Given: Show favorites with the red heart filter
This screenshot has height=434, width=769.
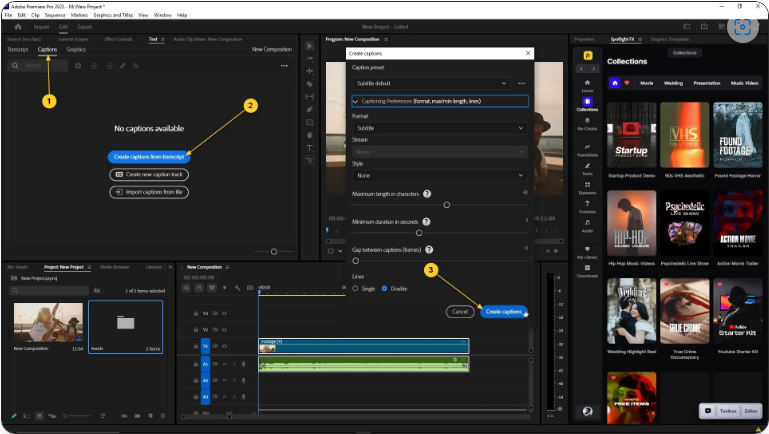Looking at the screenshot, I should pyautogui.click(x=627, y=83).
